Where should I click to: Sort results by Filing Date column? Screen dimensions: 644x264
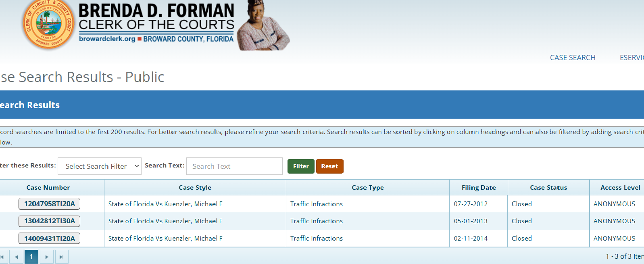tap(479, 188)
